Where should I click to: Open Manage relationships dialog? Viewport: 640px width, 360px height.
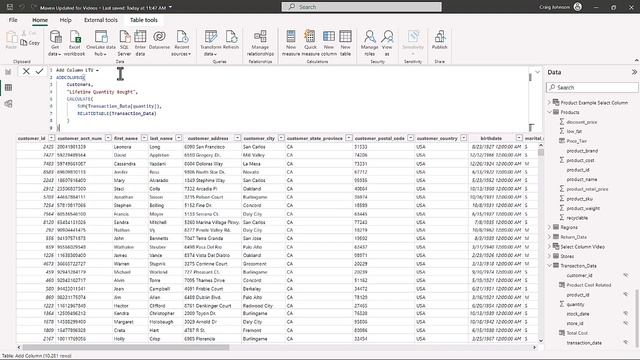(260, 42)
